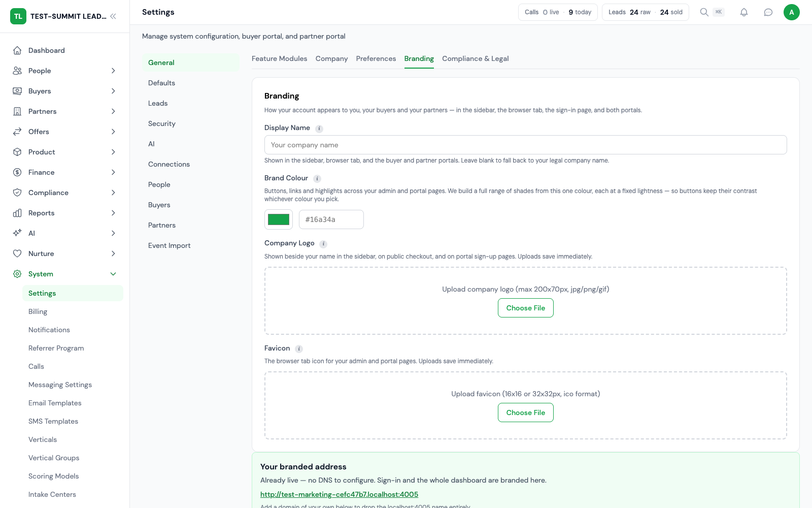Open the branded address localhost link
The image size is (812, 508).
tap(339, 494)
